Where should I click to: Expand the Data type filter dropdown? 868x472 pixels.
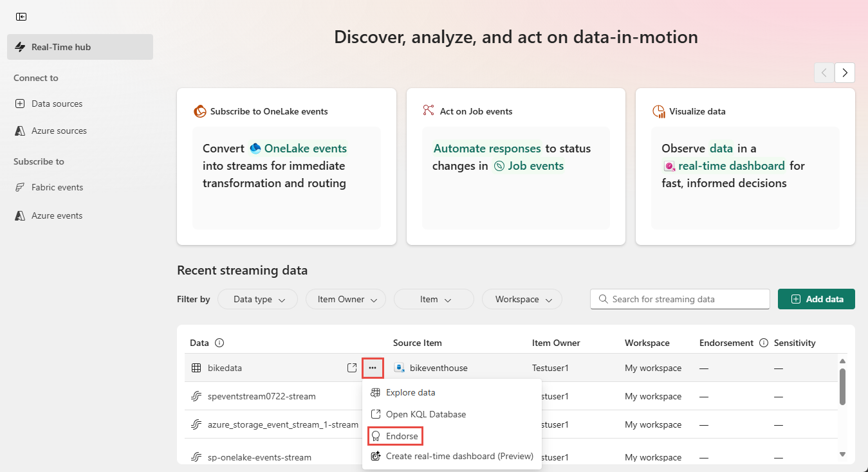tap(258, 299)
